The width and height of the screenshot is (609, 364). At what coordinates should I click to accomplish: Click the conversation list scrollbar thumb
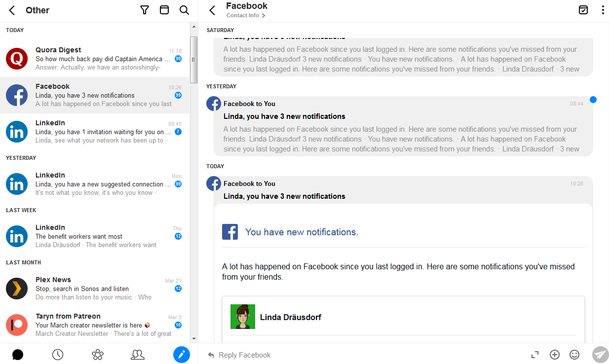coord(194,59)
